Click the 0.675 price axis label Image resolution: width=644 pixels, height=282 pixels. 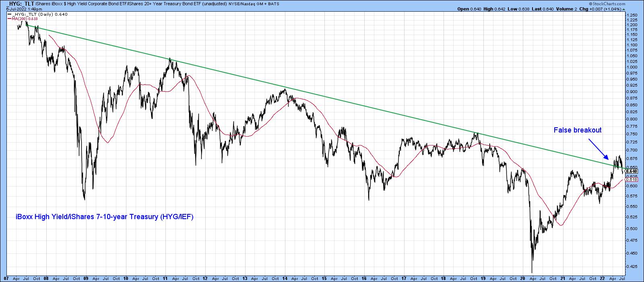pos(632,158)
